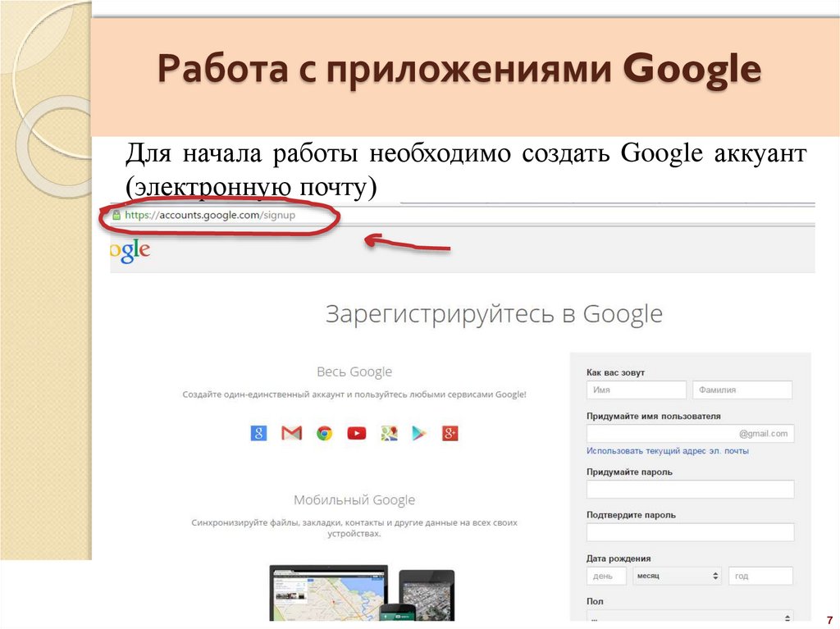Viewport: 840px width, 629px height.
Task: Click the Google Play icon
Action: click(419, 433)
